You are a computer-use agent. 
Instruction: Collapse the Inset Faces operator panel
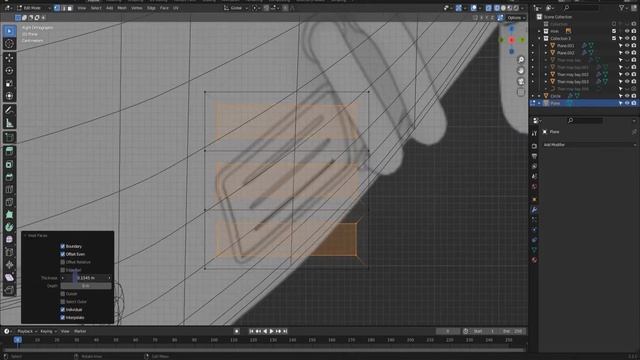[25, 236]
